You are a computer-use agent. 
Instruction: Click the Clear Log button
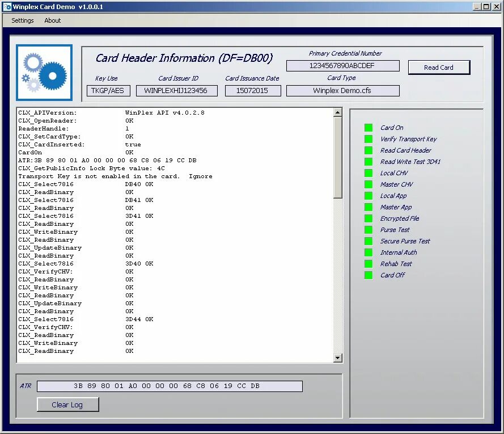click(67, 404)
